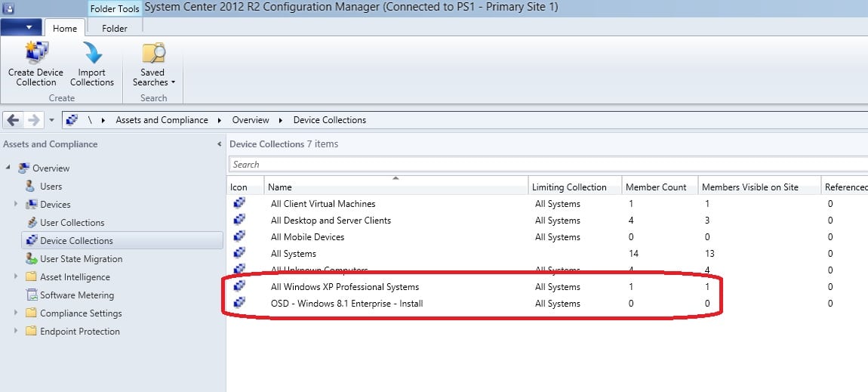Image resolution: width=868 pixels, height=392 pixels.
Task: Open Saved Searches folder icon
Action: pyautogui.click(x=153, y=53)
